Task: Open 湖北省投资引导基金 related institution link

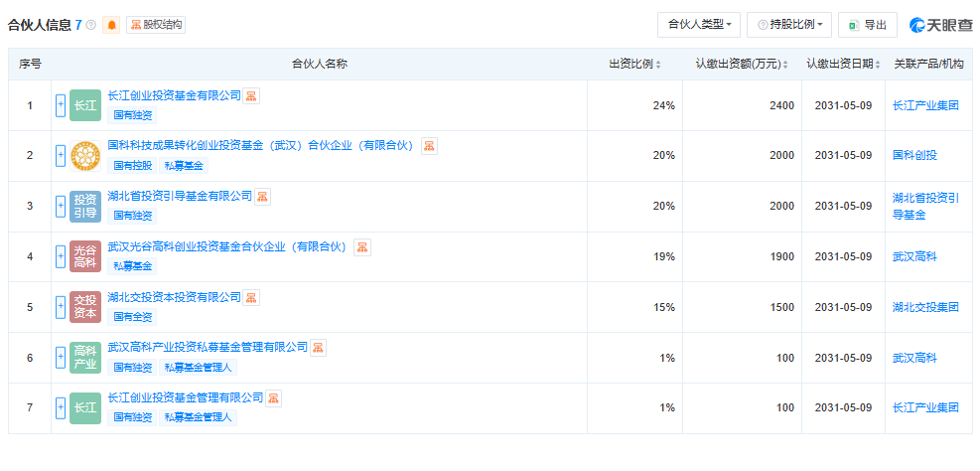Action: pos(925,207)
